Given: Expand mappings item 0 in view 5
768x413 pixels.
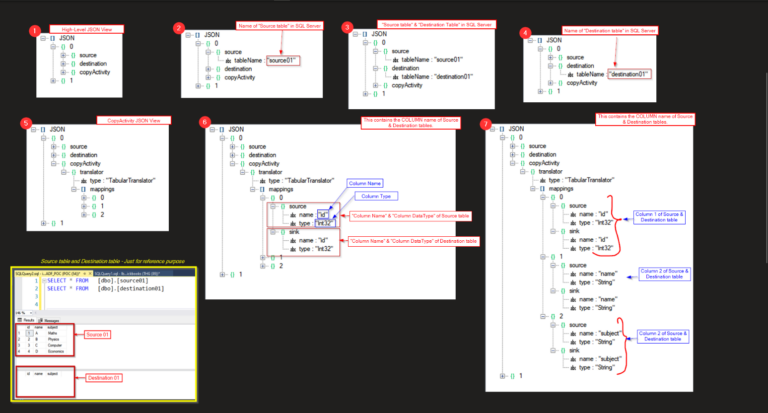Looking at the screenshot, I should (x=84, y=198).
